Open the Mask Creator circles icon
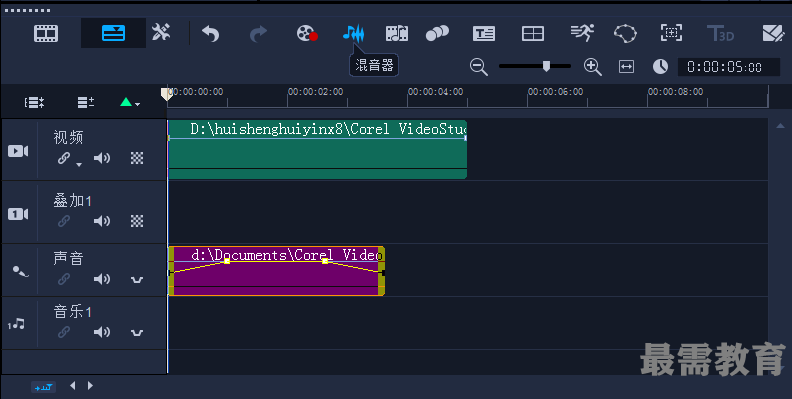Viewport: 792px width, 399px height. 437,33
